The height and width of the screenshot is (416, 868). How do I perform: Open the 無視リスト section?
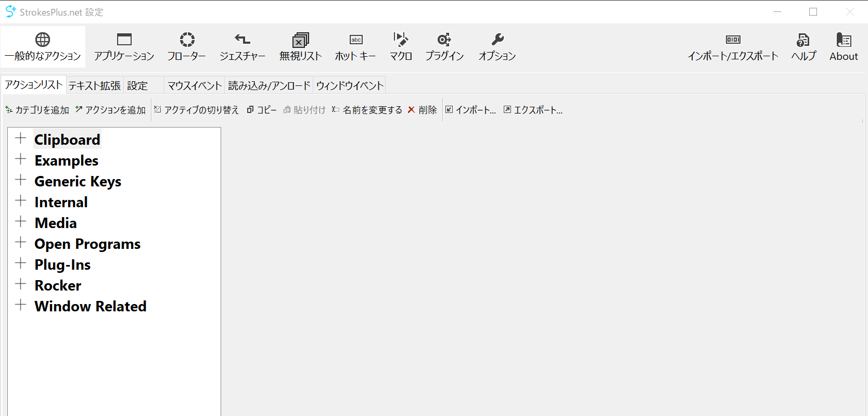[301, 47]
